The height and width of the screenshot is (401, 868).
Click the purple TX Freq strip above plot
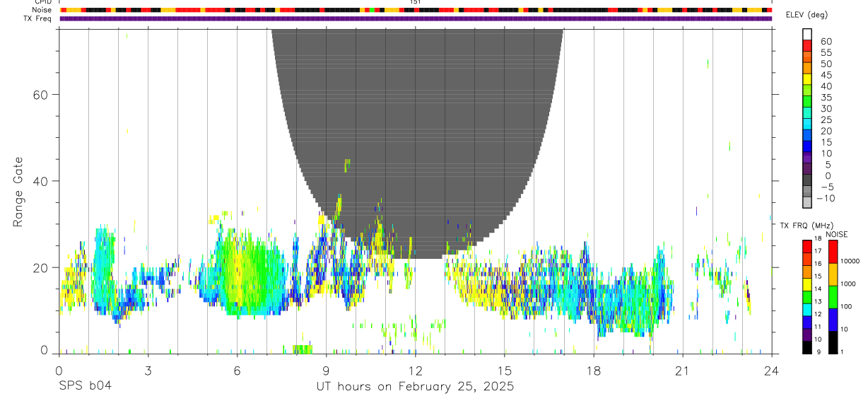click(416, 18)
